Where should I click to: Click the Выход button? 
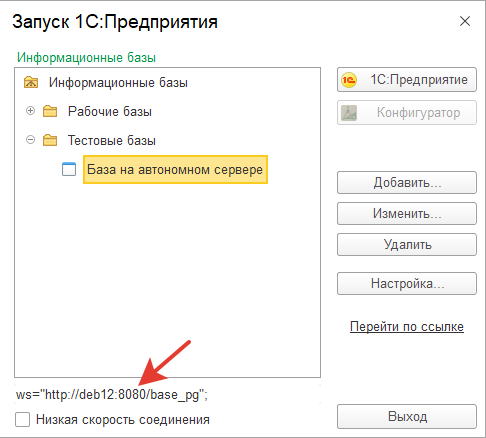[407, 416]
